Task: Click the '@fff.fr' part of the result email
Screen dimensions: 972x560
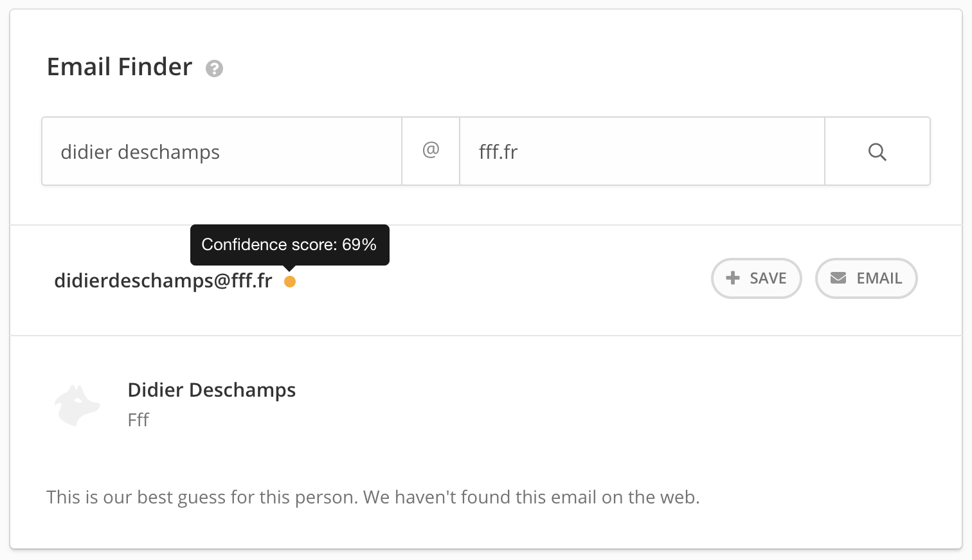Action: tap(243, 281)
